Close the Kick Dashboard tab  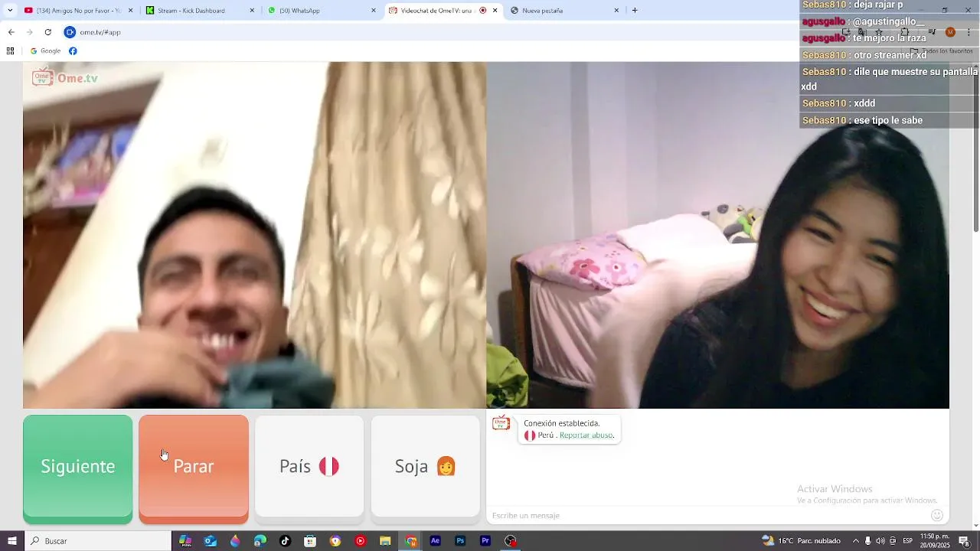click(x=253, y=11)
